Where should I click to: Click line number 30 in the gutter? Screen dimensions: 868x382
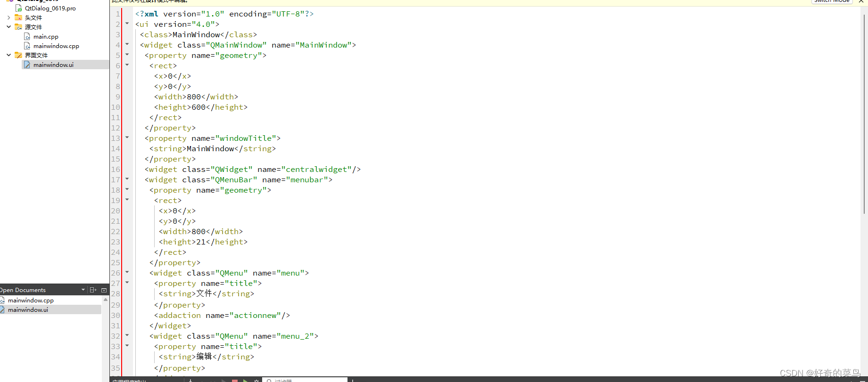pos(116,315)
